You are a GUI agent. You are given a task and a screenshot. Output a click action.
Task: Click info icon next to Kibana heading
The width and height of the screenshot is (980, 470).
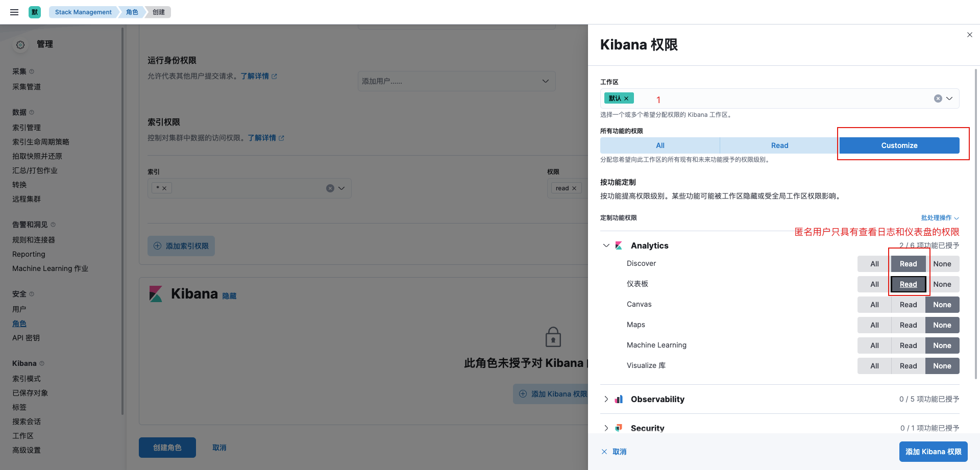point(42,363)
